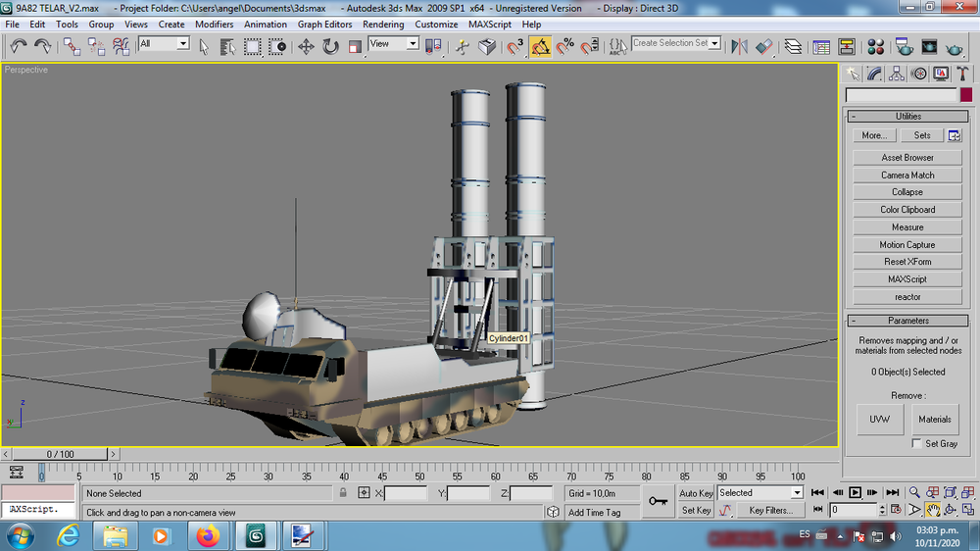Click the More... utilities button
This screenshot has height=551, width=980.
[874, 135]
